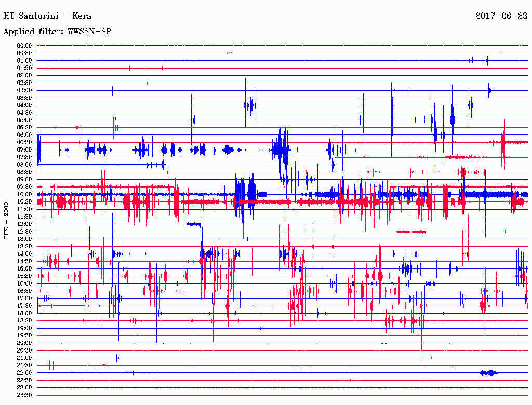Select the 22:30 time label

pyautogui.click(x=24, y=380)
